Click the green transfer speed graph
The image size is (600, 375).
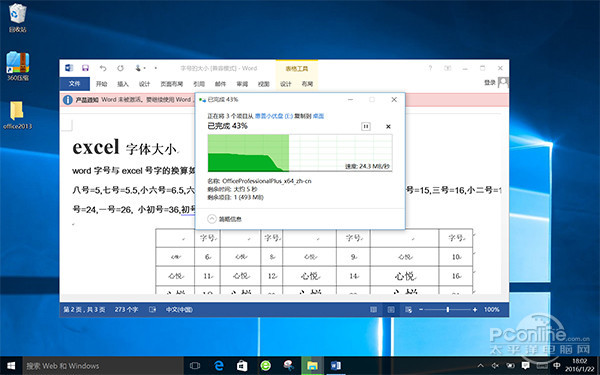click(300, 153)
